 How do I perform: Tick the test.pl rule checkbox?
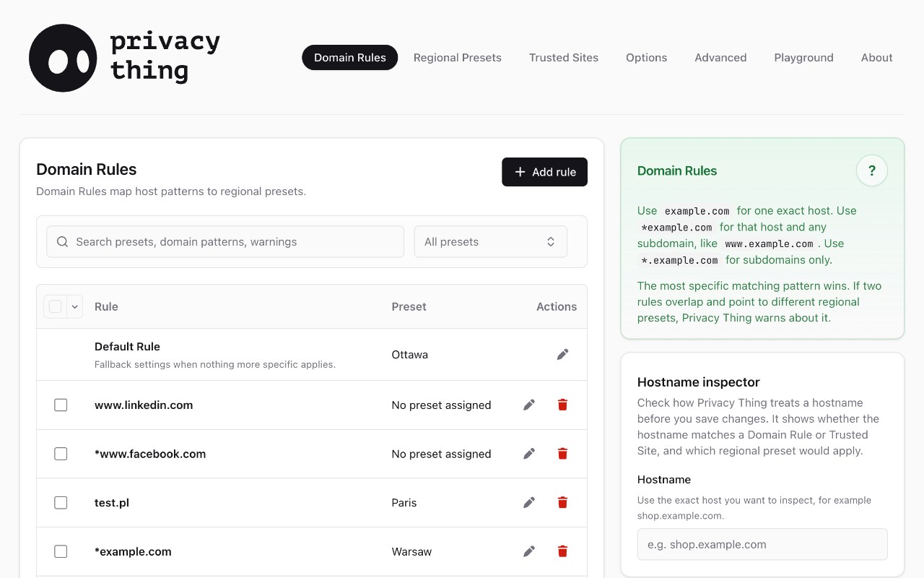(61, 502)
